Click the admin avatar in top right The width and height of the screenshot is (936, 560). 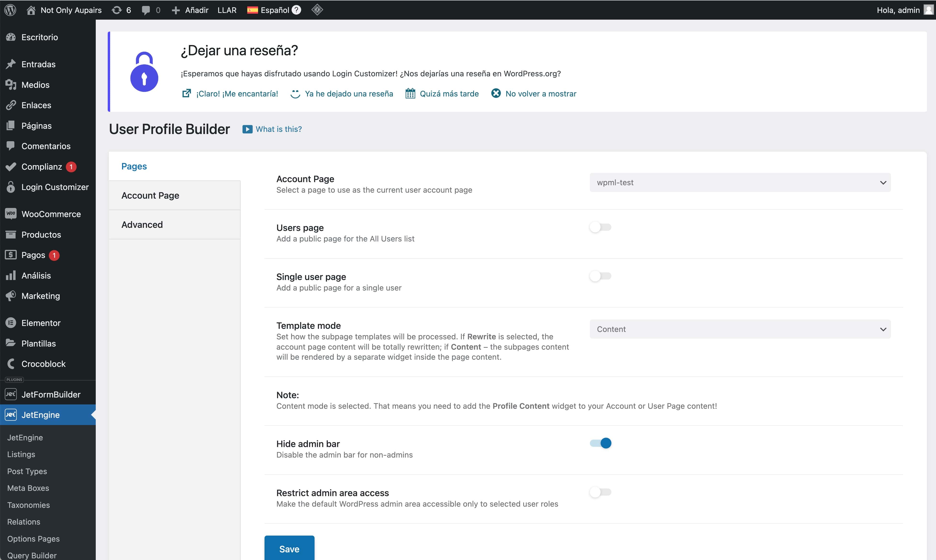click(x=928, y=10)
